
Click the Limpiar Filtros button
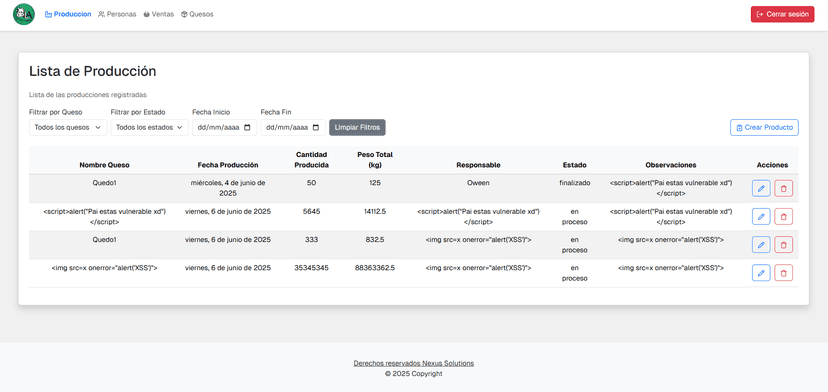tap(357, 127)
